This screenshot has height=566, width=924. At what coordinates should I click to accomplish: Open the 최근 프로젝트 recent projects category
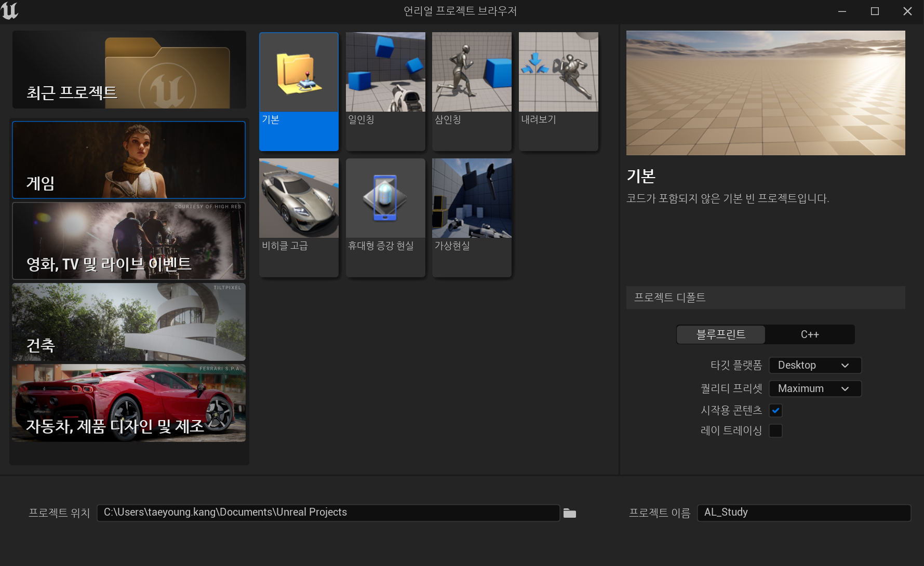tap(129, 70)
